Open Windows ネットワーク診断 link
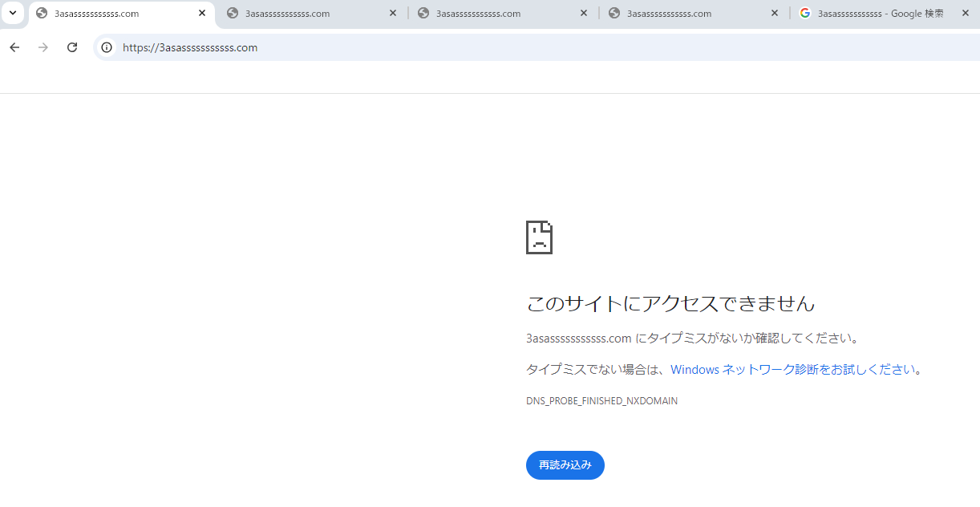This screenshot has height=507, width=980. 792,370
